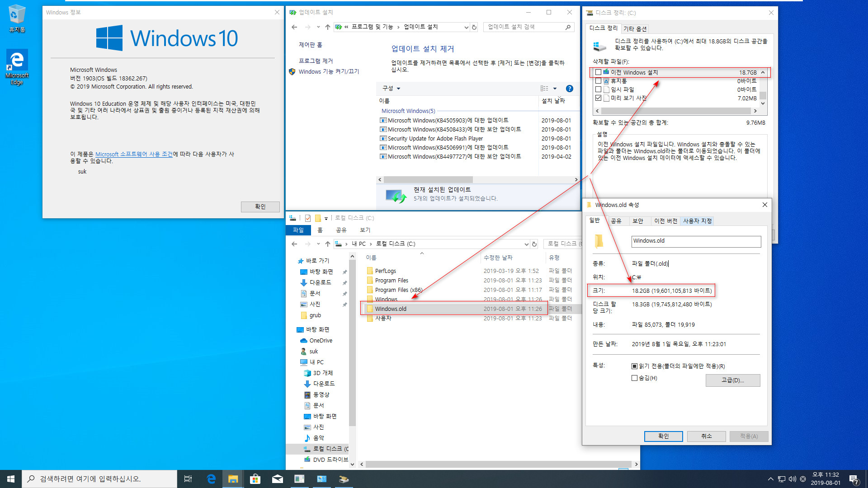Open the Sharing tab in Windows.old properties
This screenshot has width=868, height=488.
coord(616,221)
